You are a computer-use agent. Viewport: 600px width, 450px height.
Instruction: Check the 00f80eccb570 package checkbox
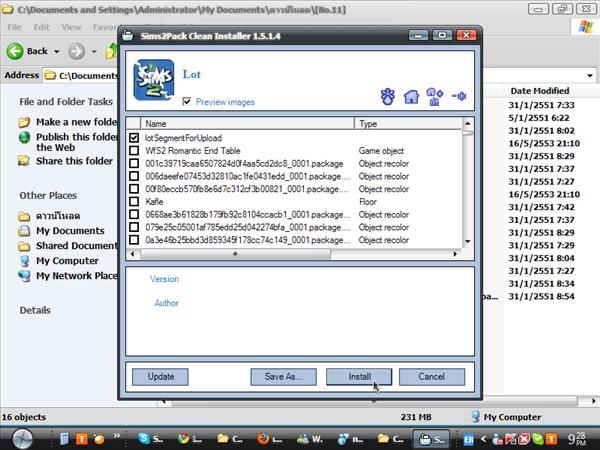click(134, 189)
